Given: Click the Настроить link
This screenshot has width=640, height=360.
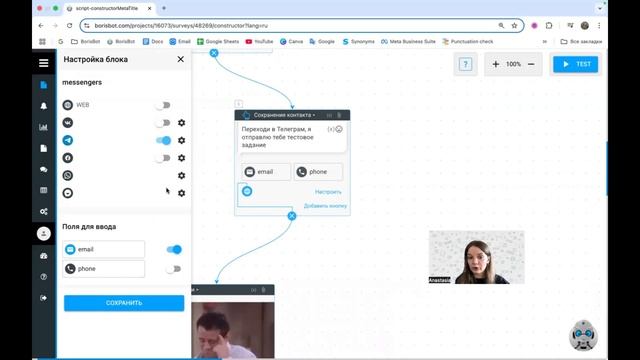Looking at the screenshot, I should (x=328, y=192).
